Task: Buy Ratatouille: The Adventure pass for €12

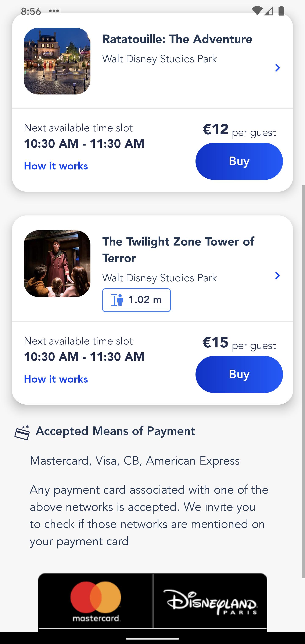Action: [x=239, y=161]
